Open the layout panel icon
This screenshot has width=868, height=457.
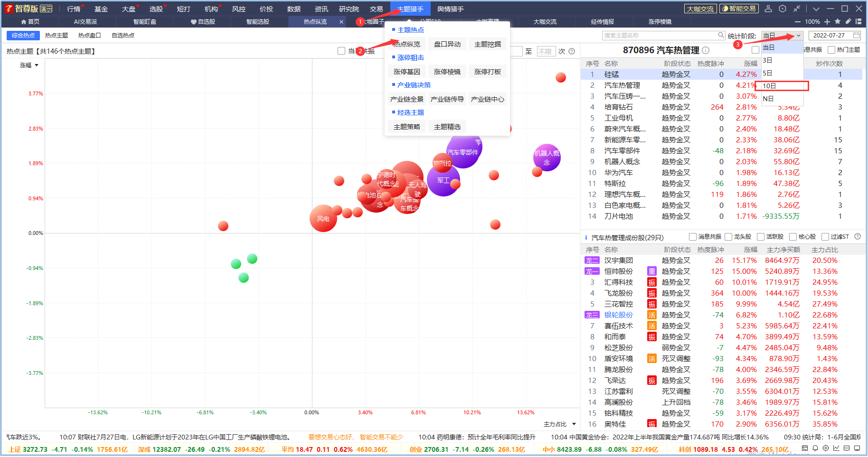859,21
